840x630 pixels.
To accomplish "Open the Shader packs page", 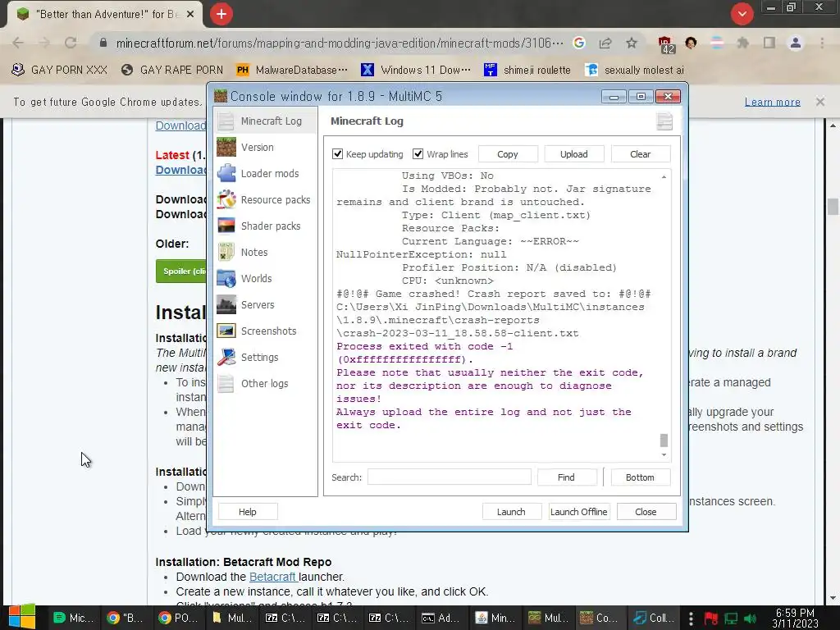I will pos(265,226).
